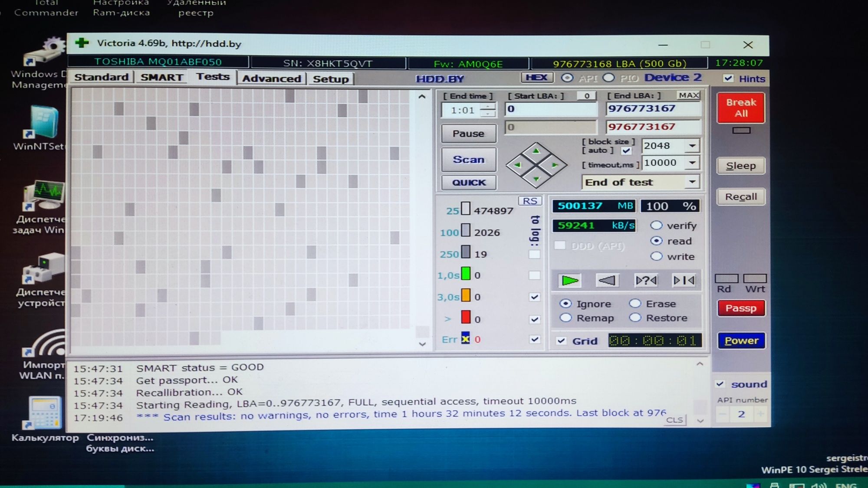The width and height of the screenshot is (868, 488).
Task: Click the Victoria green cross title icon
Action: tap(82, 43)
